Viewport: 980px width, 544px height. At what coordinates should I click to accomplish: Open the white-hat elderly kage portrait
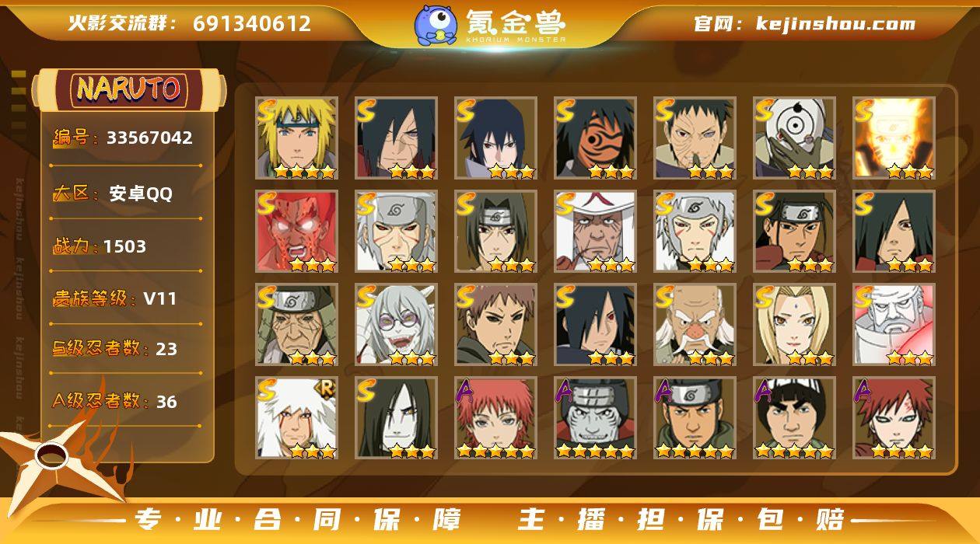click(x=595, y=231)
